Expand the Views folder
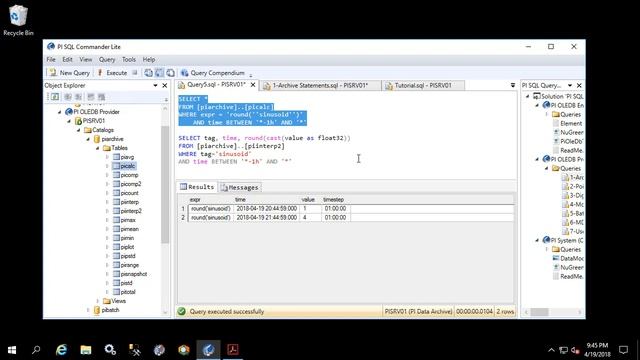Image resolution: width=640 pixels, height=360 pixels. [x=98, y=301]
